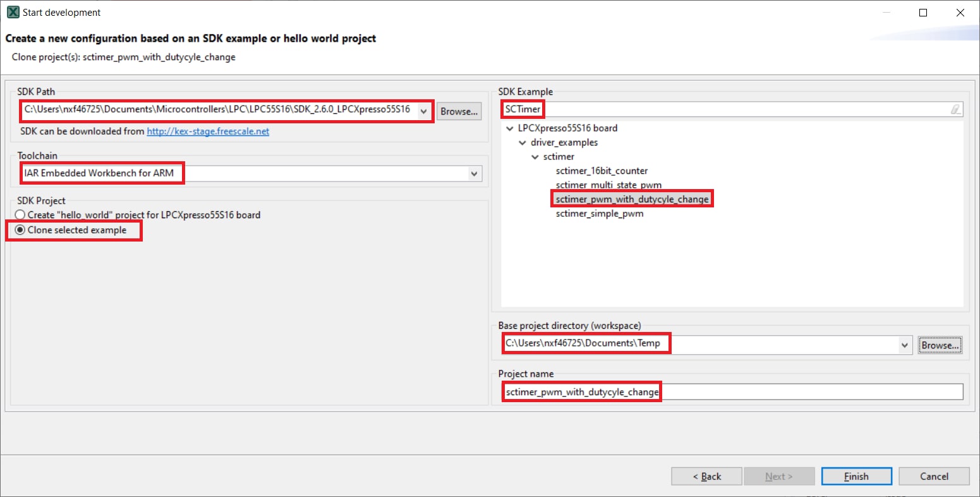Screen dimensions: 980x497
Task: Click Browse next to SDK Path
Action: coord(459,111)
